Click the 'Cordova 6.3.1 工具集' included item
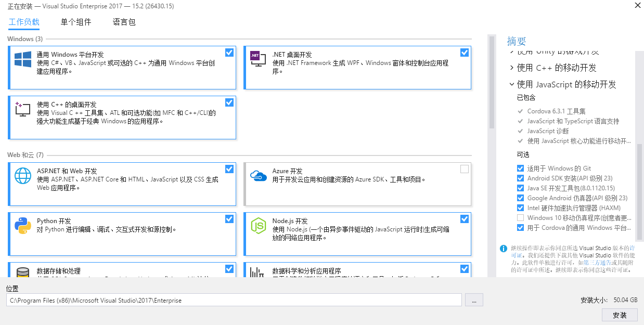 pyautogui.click(x=556, y=111)
